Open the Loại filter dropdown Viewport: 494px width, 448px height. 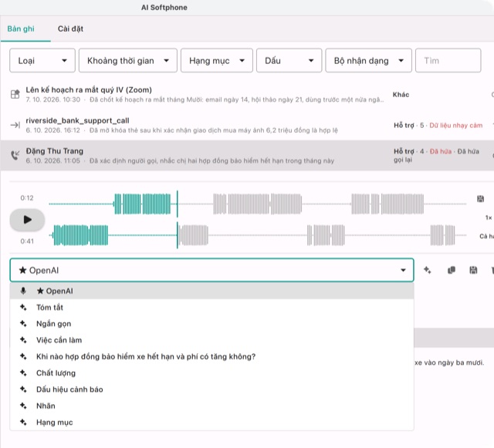[x=42, y=60]
